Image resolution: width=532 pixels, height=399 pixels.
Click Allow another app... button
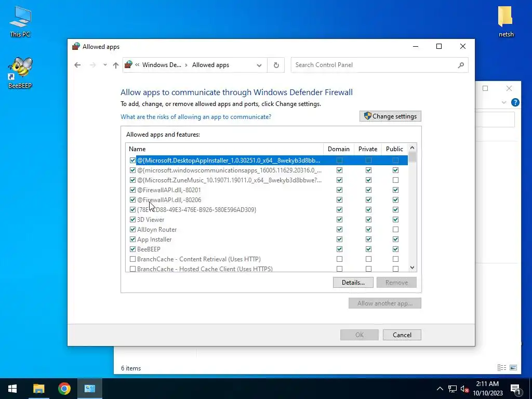tap(385, 303)
